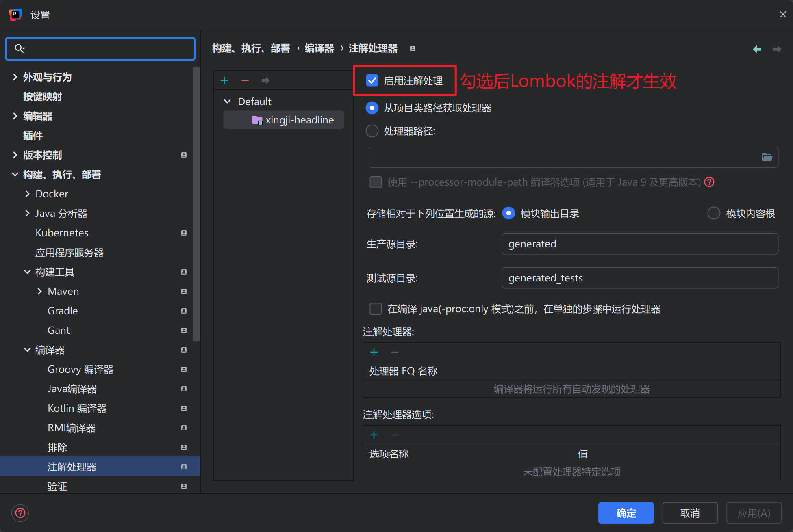Image resolution: width=793 pixels, height=532 pixels.
Task: Uncheck the 启用注解处理 checkbox
Action: (372, 80)
